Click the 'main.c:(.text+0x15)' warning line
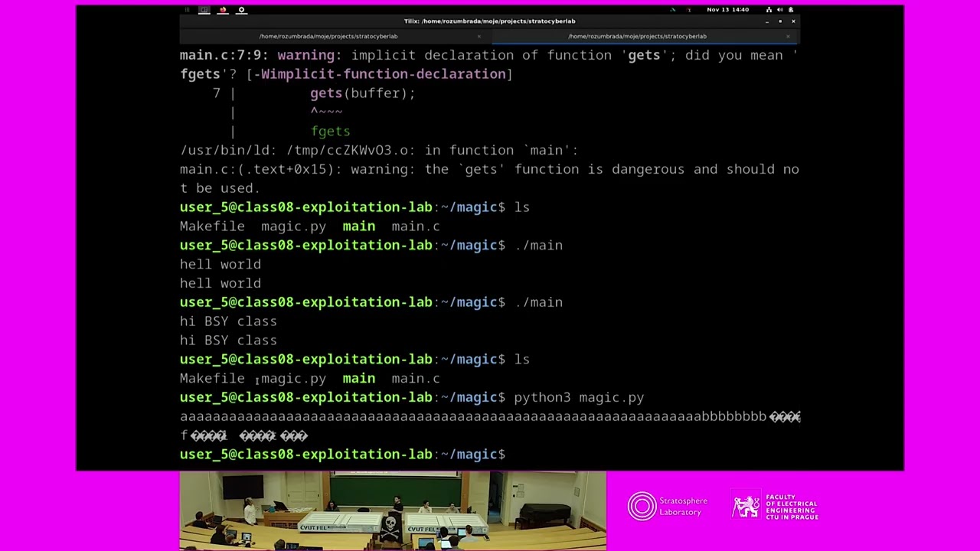980x551 pixels. tap(489, 178)
